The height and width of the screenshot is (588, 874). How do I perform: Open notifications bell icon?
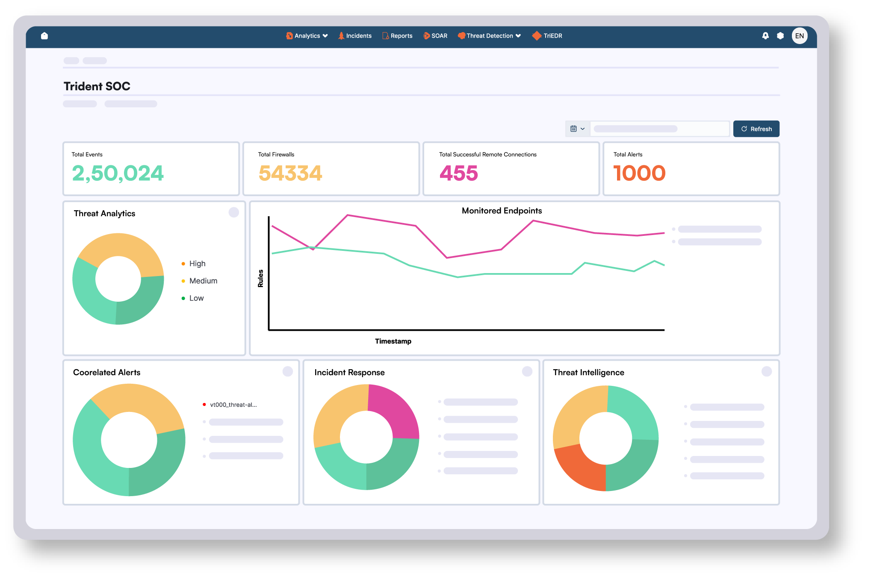(x=765, y=36)
